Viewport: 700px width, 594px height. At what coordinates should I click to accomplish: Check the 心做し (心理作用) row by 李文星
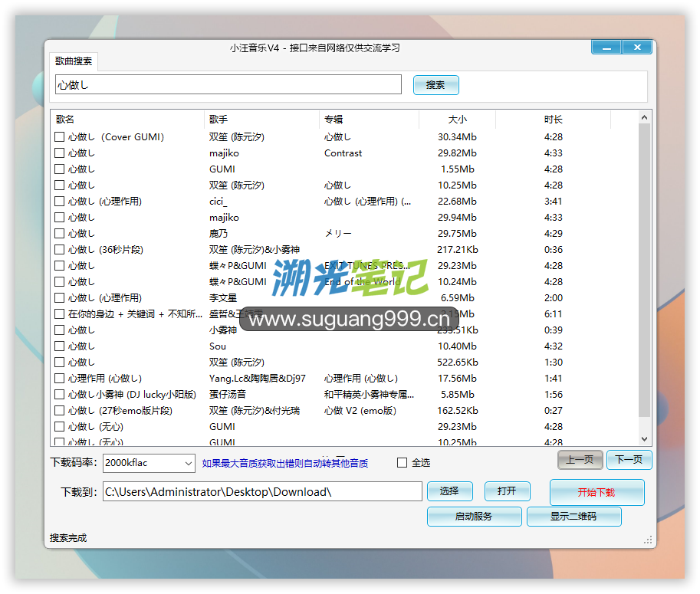59,297
